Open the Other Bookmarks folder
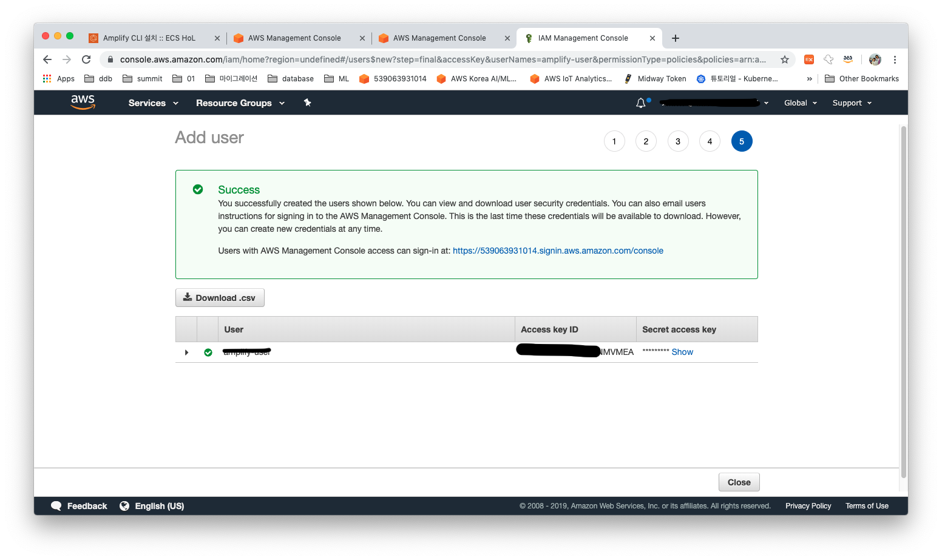Screen dimensions: 942x560 tap(862, 79)
